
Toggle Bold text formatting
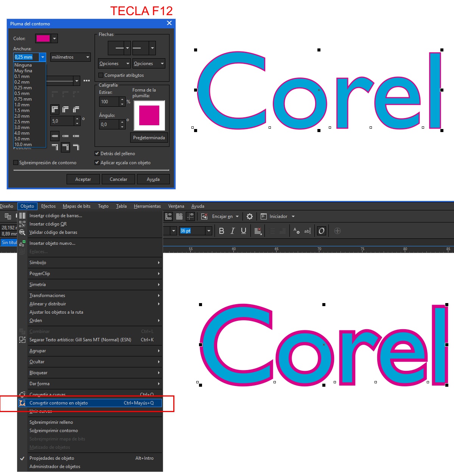point(222,231)
